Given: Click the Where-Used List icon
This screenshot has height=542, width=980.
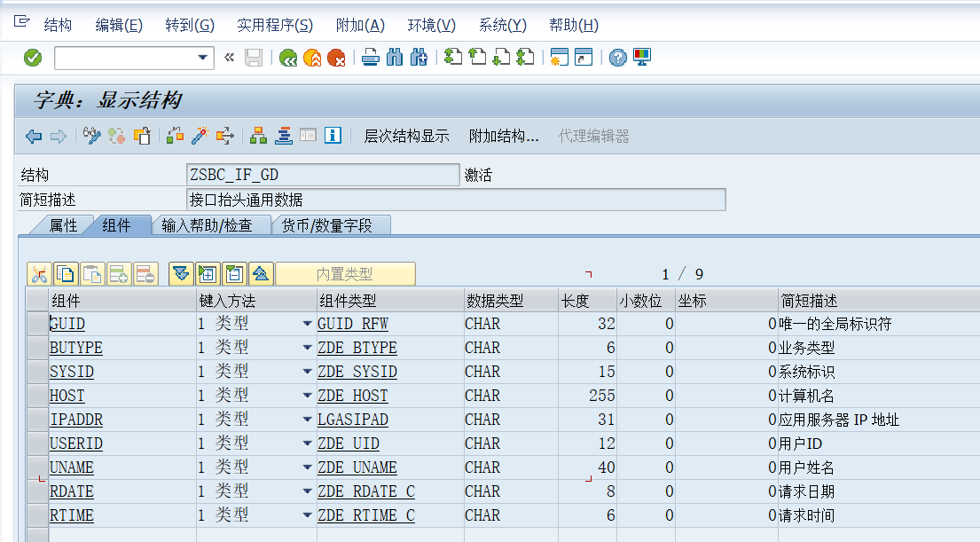Looking at the screenshot, I should click(x=224, y=136).
